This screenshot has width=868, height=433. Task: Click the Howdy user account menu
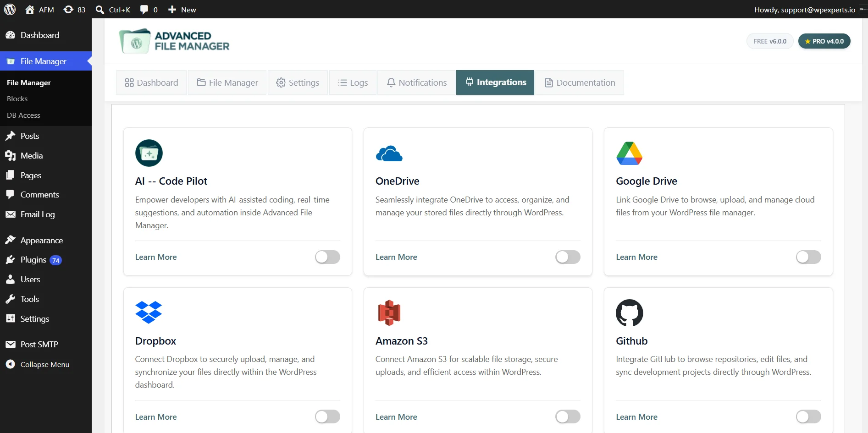pos(809,10)
